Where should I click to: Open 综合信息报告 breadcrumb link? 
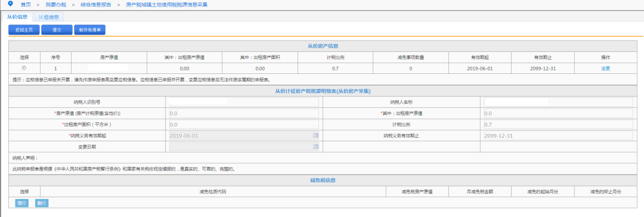(95, 5)
